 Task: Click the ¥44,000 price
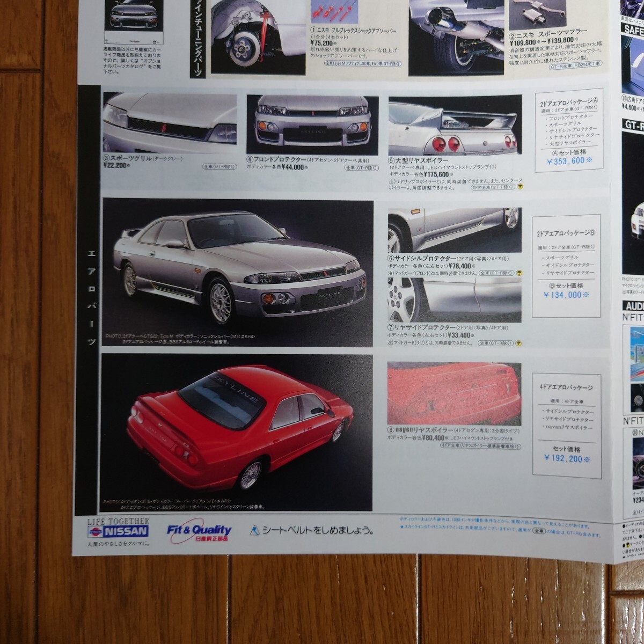click(295, 167)
